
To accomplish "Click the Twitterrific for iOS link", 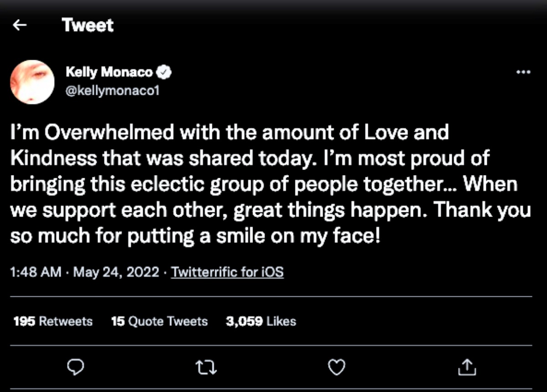I will pyautogui.click(x=227, y=273).
